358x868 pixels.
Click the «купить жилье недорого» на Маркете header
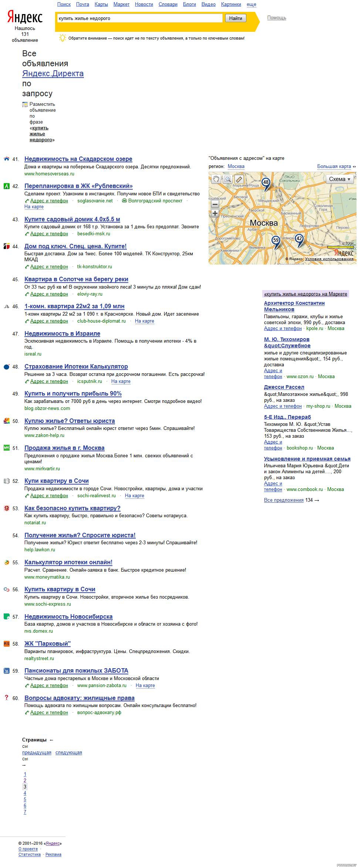click(305, 294)
